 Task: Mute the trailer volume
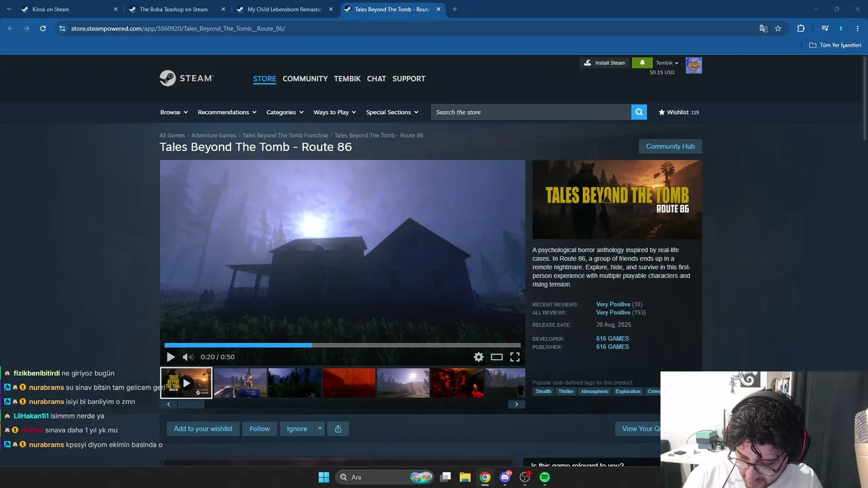tap(188, 357)
